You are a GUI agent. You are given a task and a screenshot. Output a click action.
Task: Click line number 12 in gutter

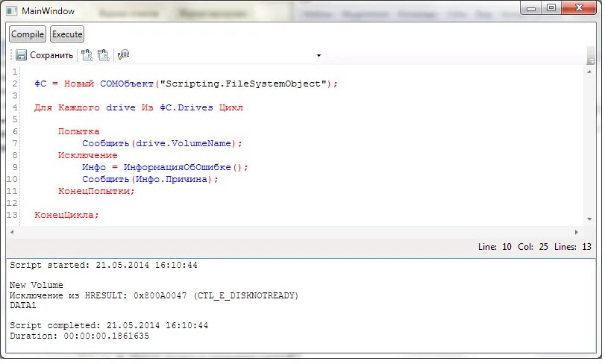pos(12,204)
